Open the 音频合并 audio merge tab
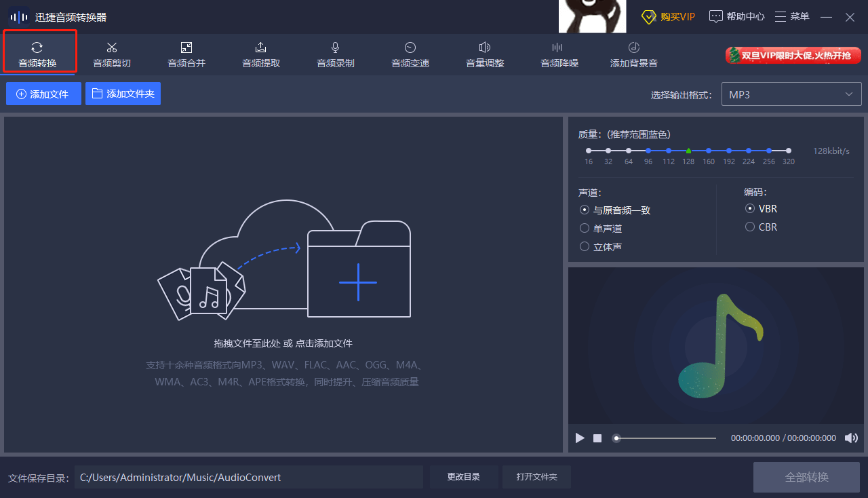The image size is (868, 498). coord(186,54)
